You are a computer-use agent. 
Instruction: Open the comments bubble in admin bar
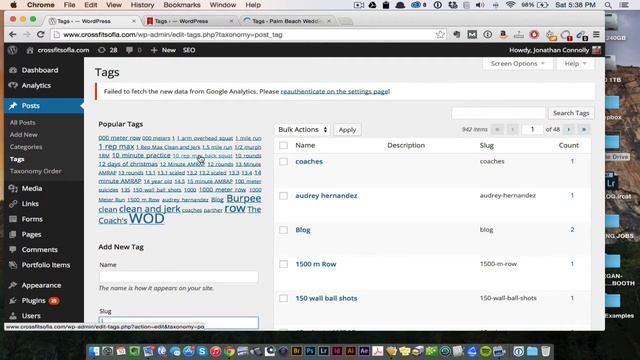click(x=133, y=50)
